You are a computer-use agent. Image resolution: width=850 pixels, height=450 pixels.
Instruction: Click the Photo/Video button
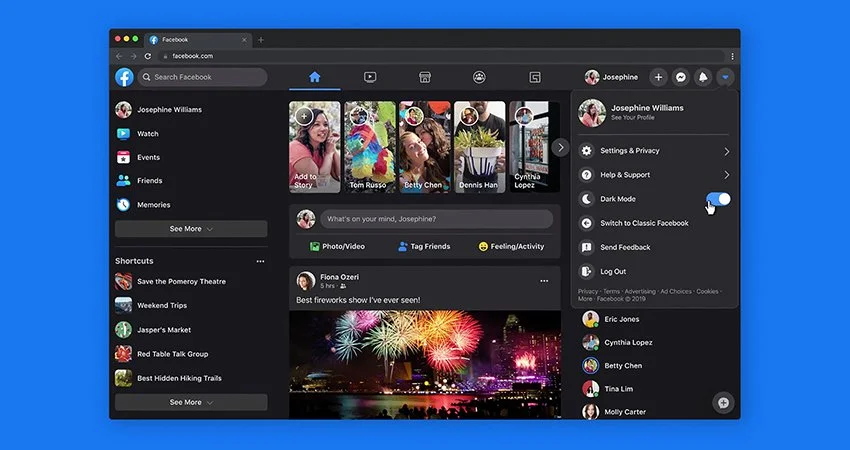[337, 246]
